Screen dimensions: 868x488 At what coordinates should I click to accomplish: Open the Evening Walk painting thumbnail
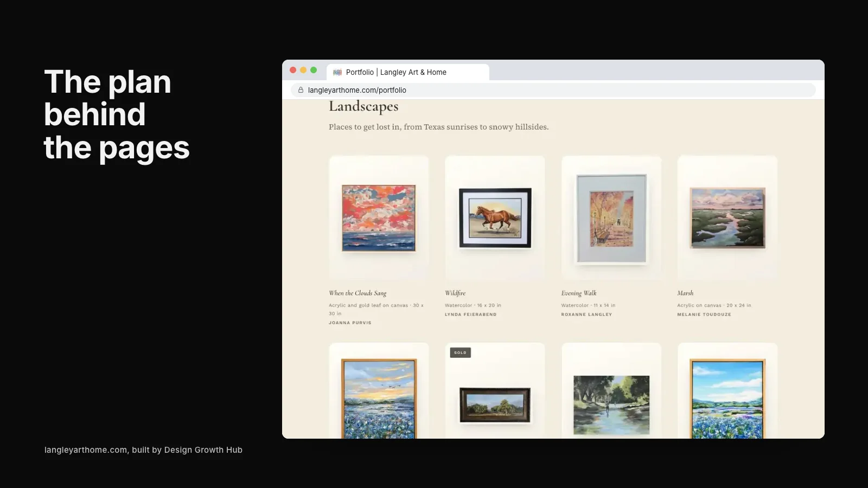click(611, 219)
